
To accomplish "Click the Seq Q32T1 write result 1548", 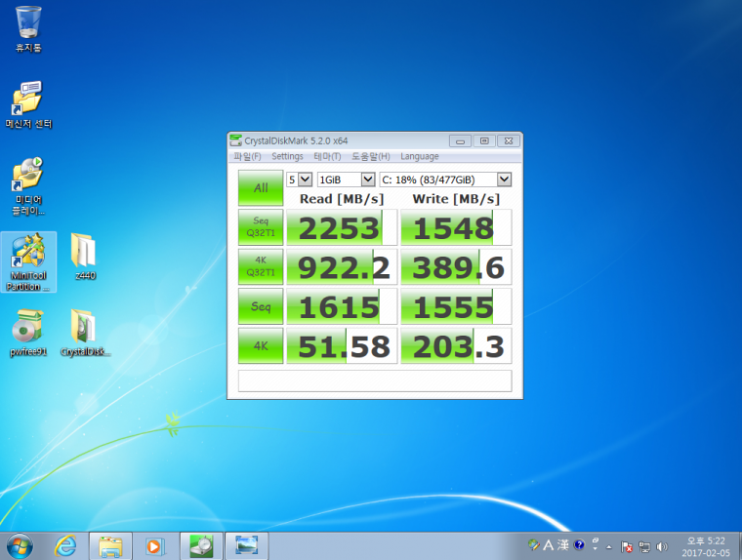I will pyautogui.click(x=456, y=227).
